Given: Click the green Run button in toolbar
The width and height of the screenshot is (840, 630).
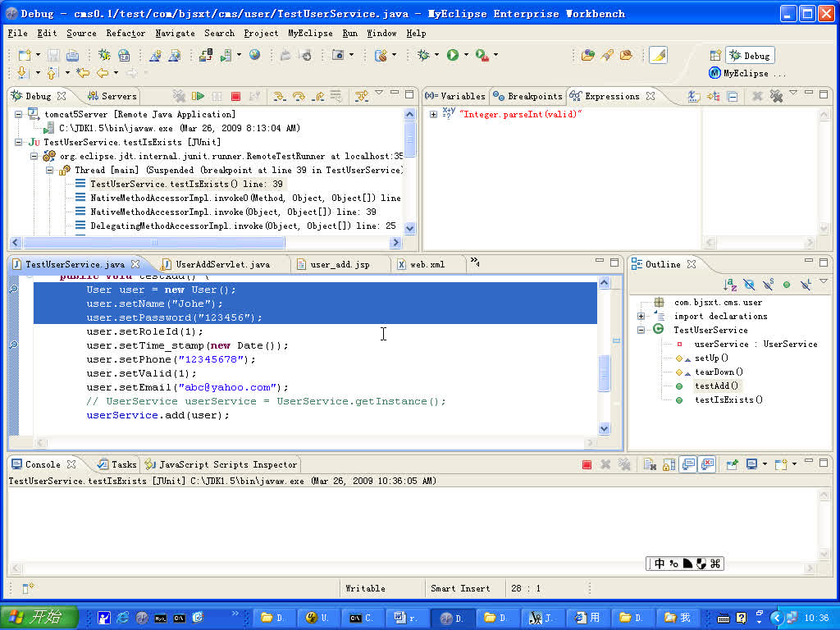Looking at the screenshot, I should point(453,55).
